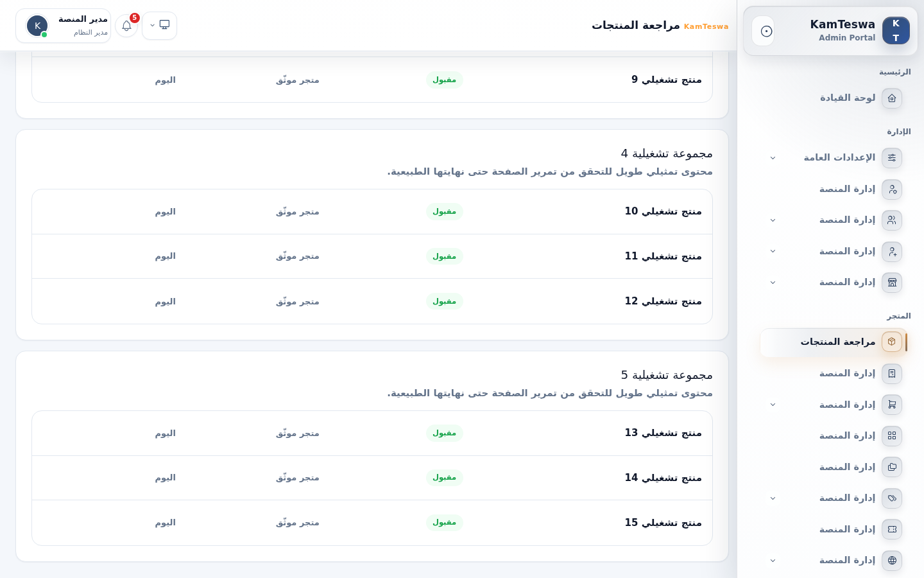Toggle sidebar with circular button near KamTeswa
The width and height of the screenshot is (924, 578).
[x=766, y=31]
